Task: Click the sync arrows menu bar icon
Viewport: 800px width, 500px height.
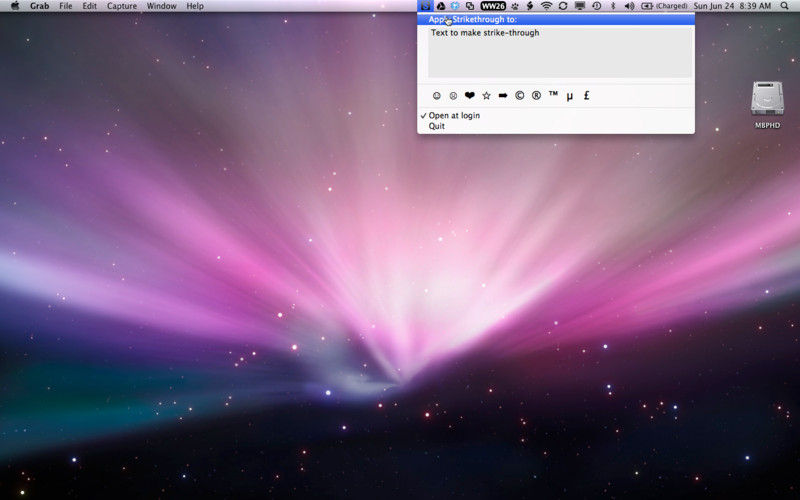Action: (563, 6)
